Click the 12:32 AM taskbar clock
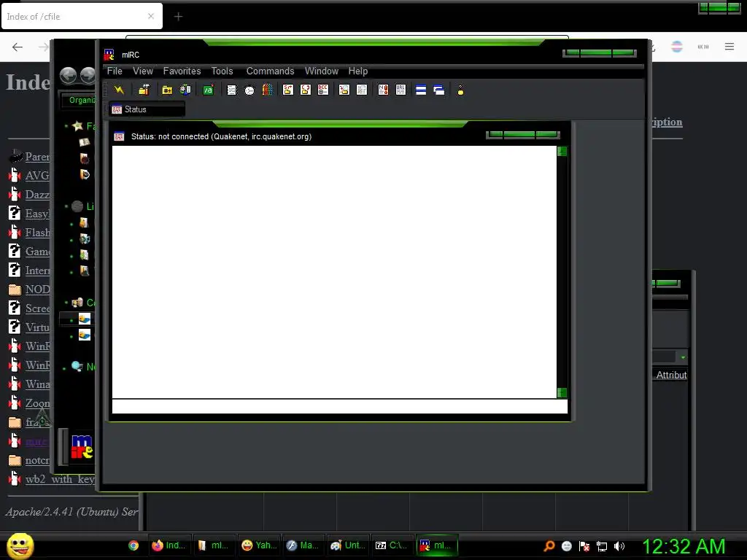747x560 pixels. pyautogui.click(x=684, y=546)
